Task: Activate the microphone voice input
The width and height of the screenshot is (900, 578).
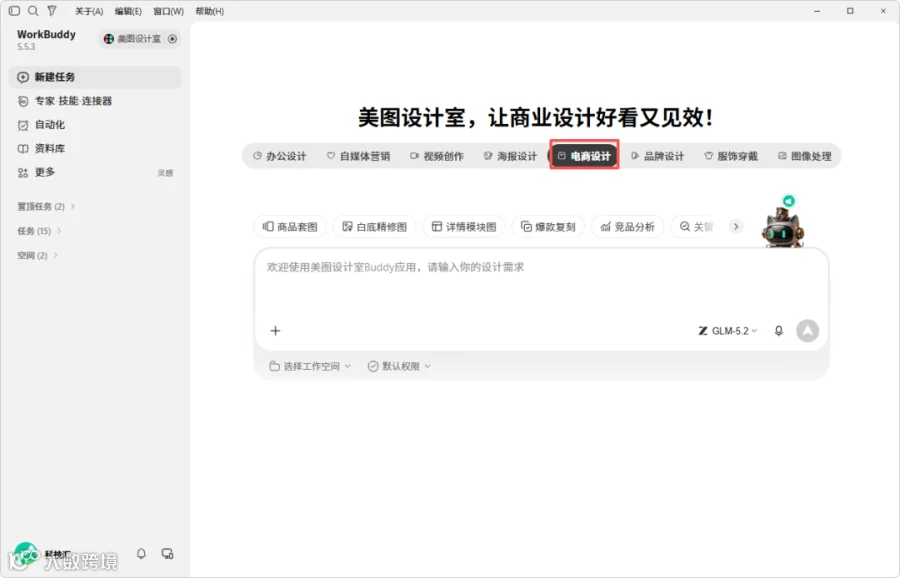Action: pos(778,331)
